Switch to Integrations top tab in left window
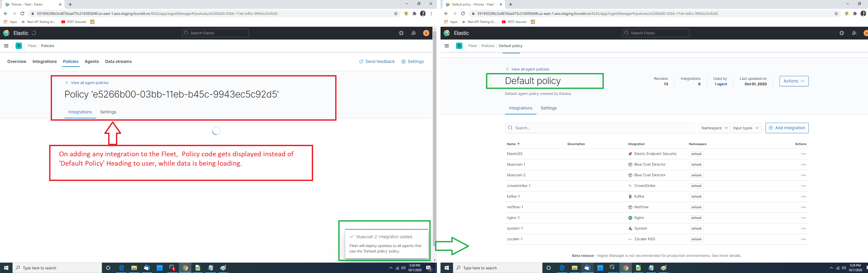This screenshot has width=868, height=273. point(44,61)
